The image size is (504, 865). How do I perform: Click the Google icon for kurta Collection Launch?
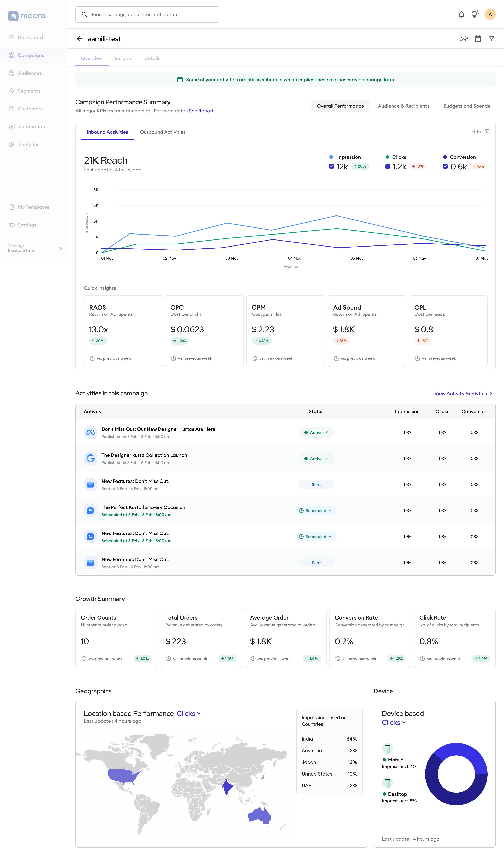pos(90,459)
